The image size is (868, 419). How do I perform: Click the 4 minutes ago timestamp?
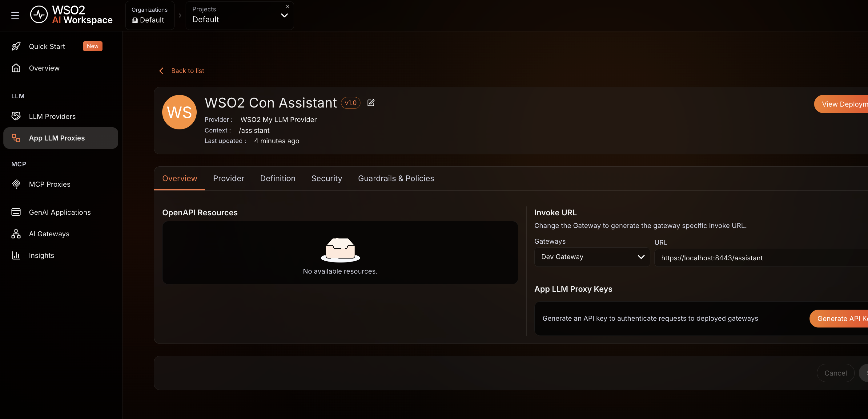pos(277,141)
